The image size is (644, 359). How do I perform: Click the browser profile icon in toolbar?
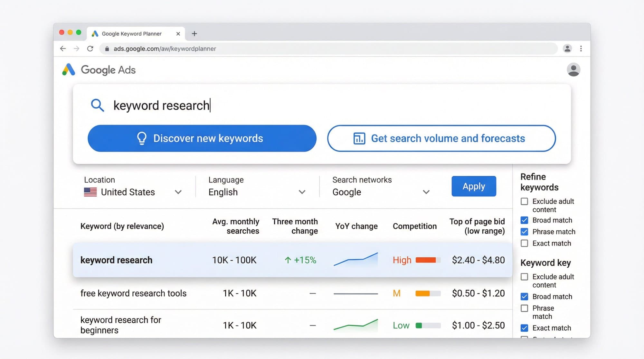(x=567, y=49)
